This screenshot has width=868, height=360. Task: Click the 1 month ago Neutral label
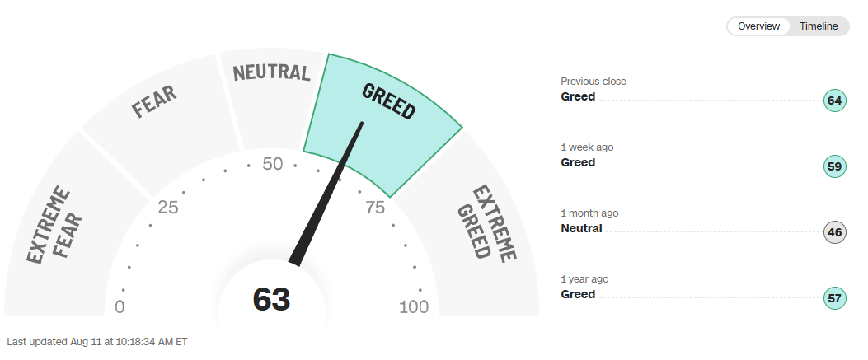click(581, 228)
